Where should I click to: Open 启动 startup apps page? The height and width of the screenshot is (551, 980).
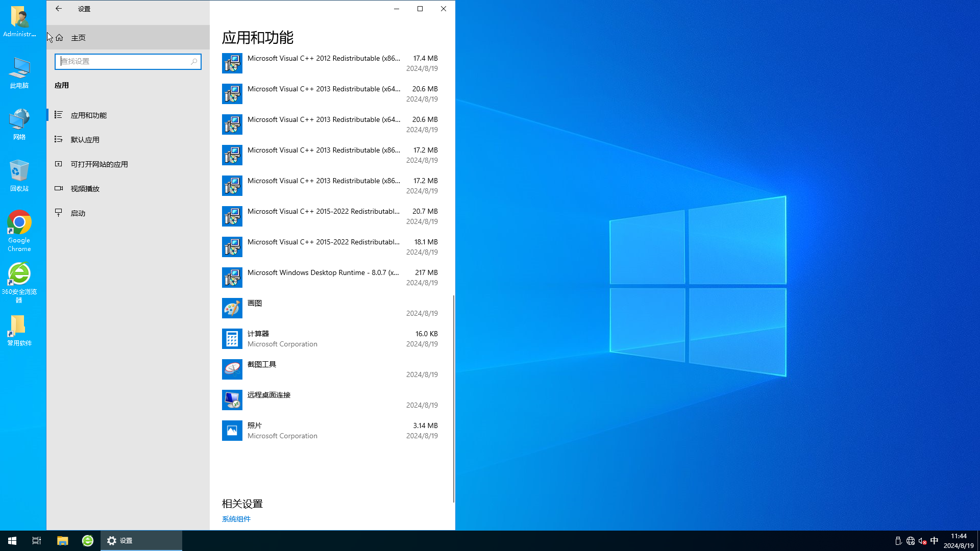pyautogui.click(x=128, y=213)
